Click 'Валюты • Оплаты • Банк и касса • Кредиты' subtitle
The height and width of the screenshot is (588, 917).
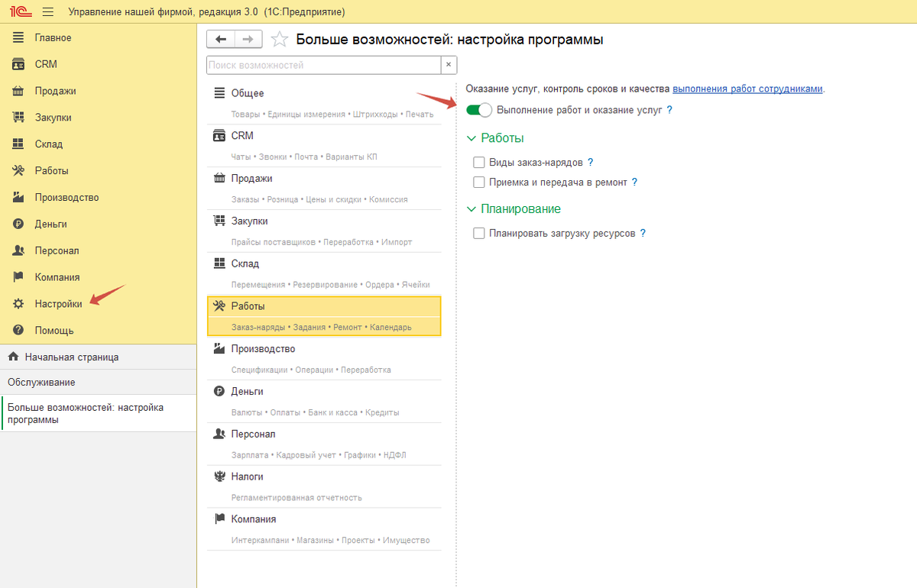[x=315, y=412]
